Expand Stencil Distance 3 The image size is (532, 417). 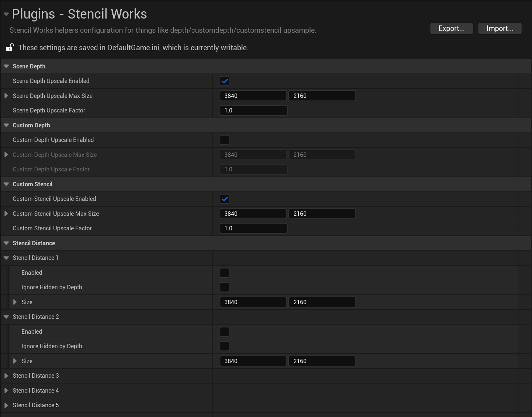(6, 376)
